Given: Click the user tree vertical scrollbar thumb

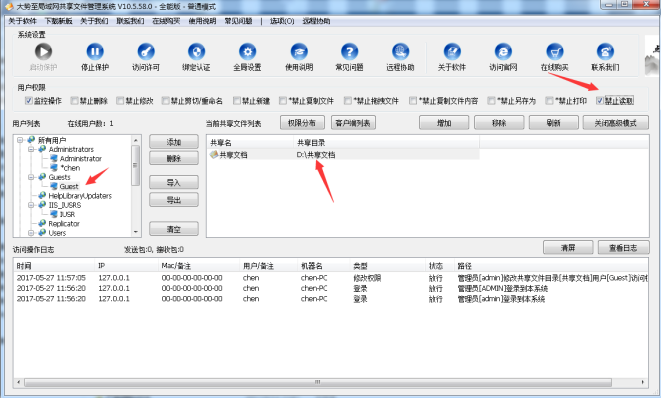Looking at the screenshot, I should [135, 165].
